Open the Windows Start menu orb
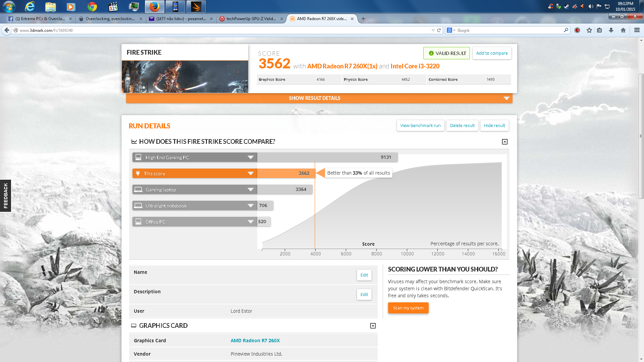Image resolution: width=644 pixels, height=362 pixels. [x=9, y=6]
